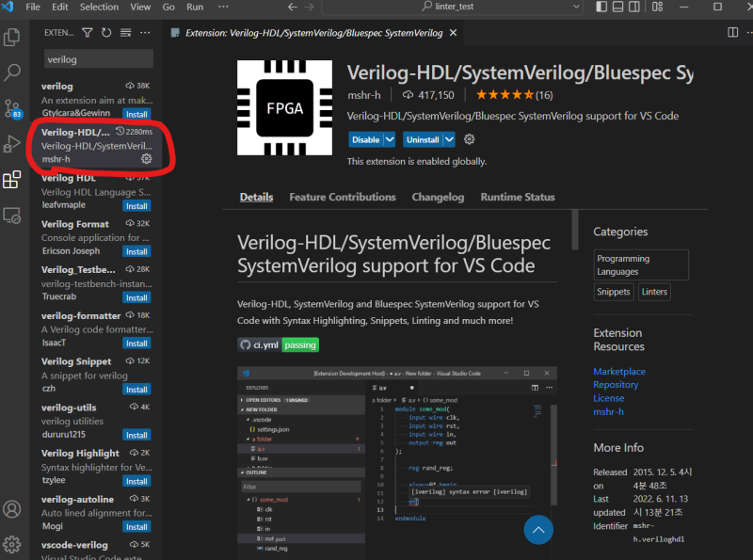Open the Search view from the activity bar
The width and height of the screenshot is (753, 560).
click(12, 72)
